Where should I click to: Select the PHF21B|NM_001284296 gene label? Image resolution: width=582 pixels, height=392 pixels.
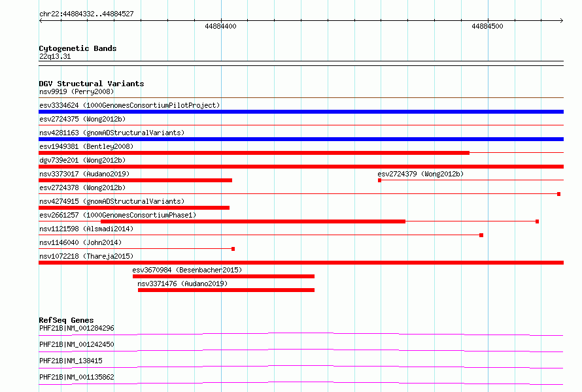(77, 328)
